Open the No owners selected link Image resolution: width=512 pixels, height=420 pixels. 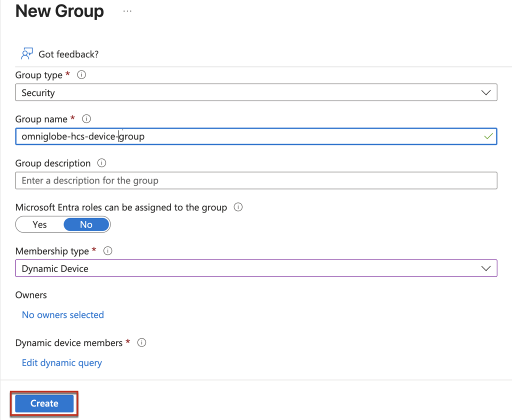pos(62,314)
